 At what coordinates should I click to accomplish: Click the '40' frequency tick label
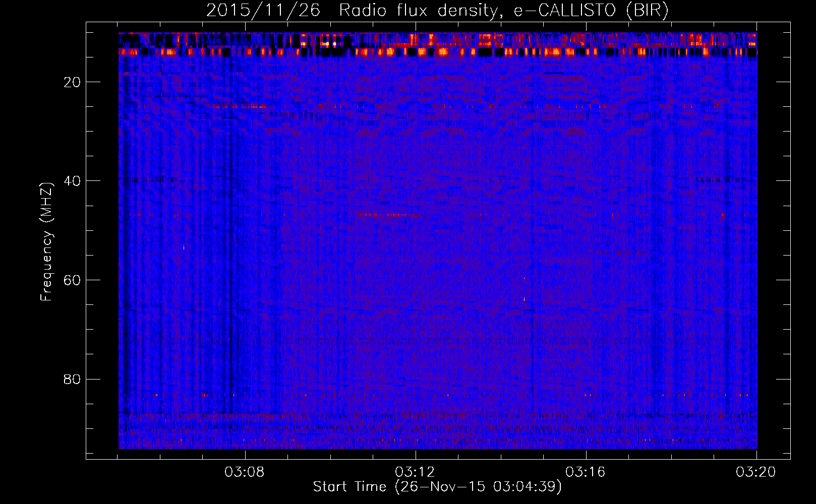(x=73, y=181)
